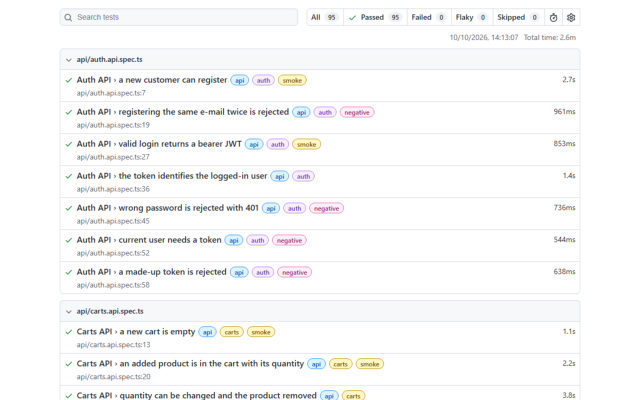The image size is (640, 400).
Task: Click api tag on 'wrong password is rejected' row
Action: coord(271,208)
